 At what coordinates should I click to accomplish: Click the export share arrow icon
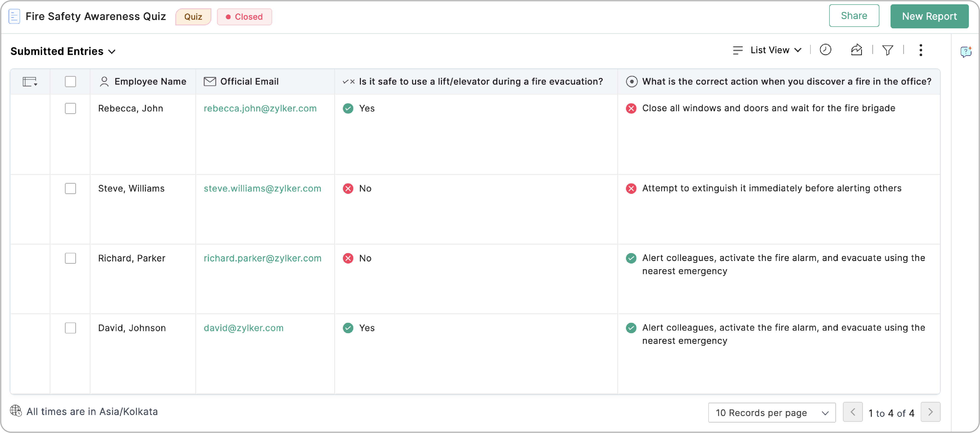click(856, 50)
